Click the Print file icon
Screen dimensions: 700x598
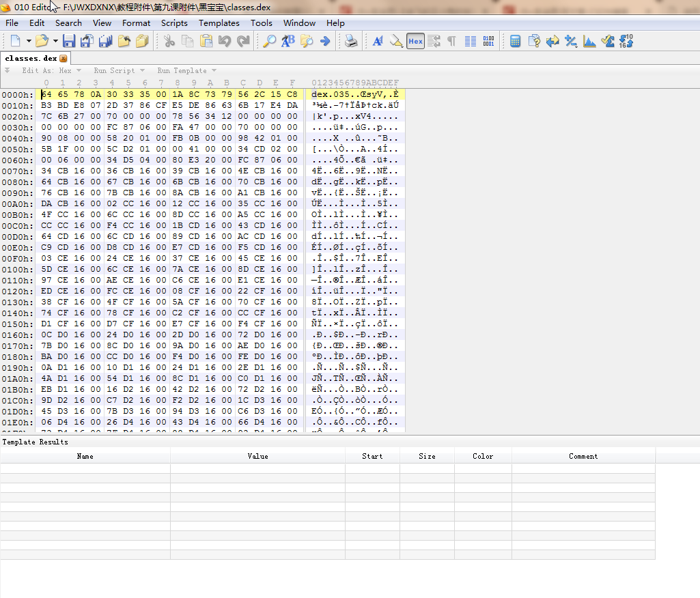click(x=350, y=41)
